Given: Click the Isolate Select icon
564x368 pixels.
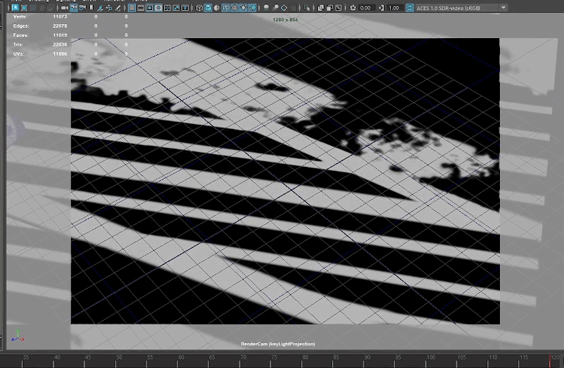Looking at the screenshot, I should click(x=307, y=8).
